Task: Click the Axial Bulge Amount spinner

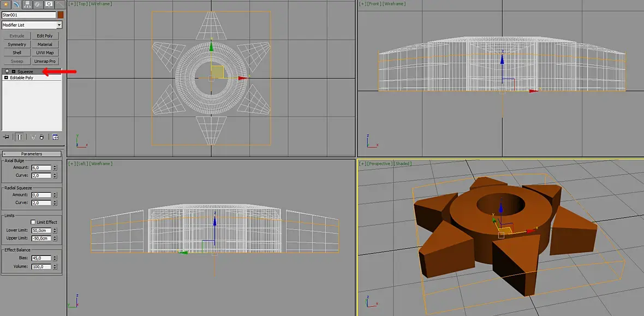Action: tap(55, 168)
